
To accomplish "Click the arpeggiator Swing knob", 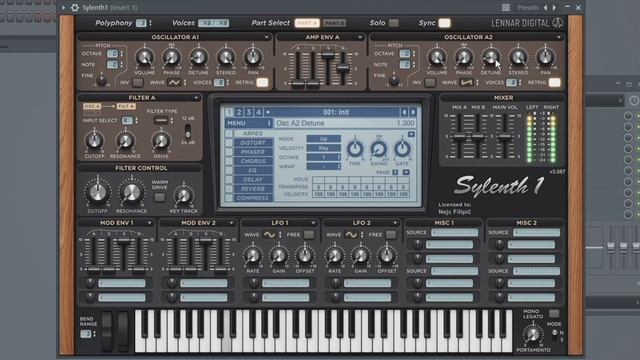I will (378, 149).
